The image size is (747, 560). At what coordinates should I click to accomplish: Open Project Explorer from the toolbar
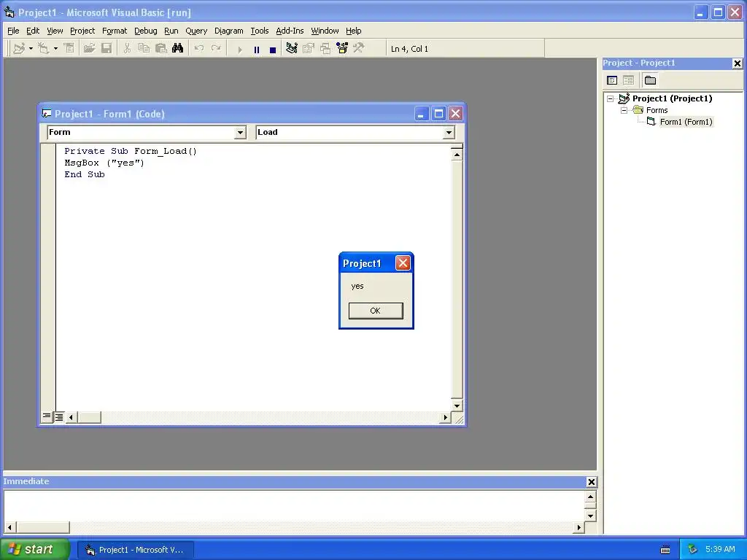[x=292, y=49]
